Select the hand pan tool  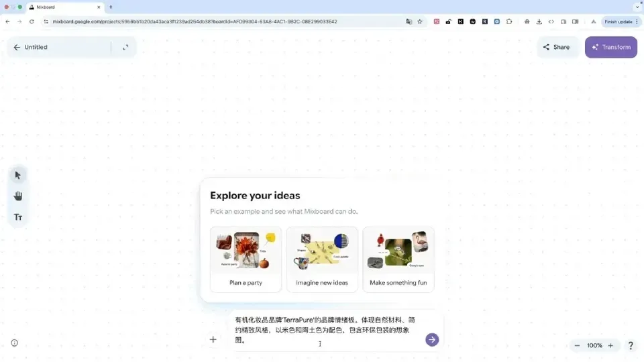(x=17, y=196)
